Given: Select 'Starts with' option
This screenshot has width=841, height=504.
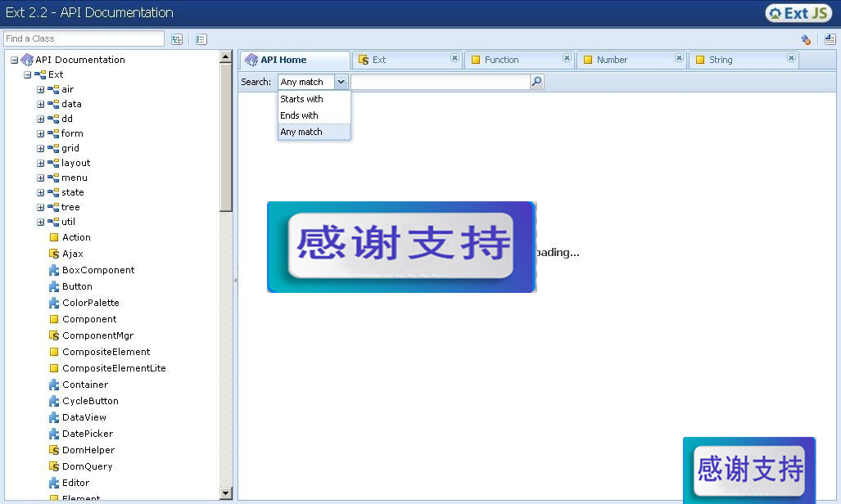Looking at the screenshot, I should 314,99.
